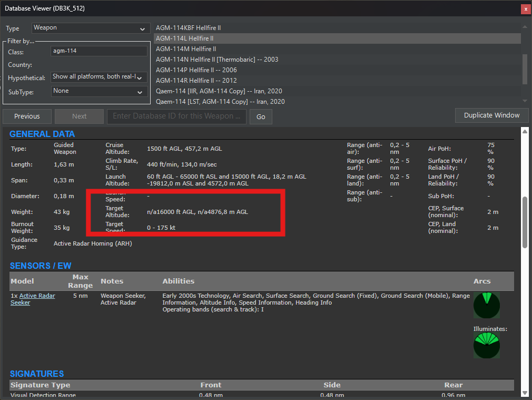Close the Database Viewer window
This screenshot has height=400, width=532.
(525, 9)
